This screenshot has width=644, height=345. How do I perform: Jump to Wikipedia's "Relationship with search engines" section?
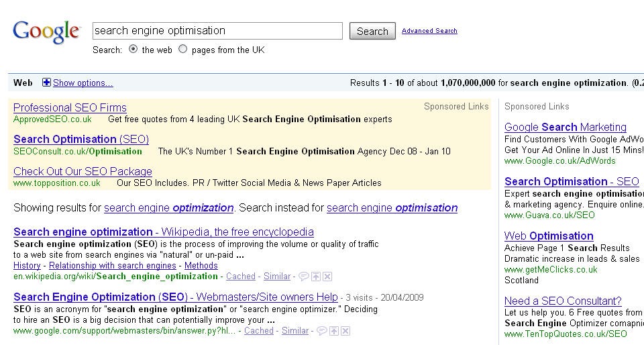click(x=112, y=266)
